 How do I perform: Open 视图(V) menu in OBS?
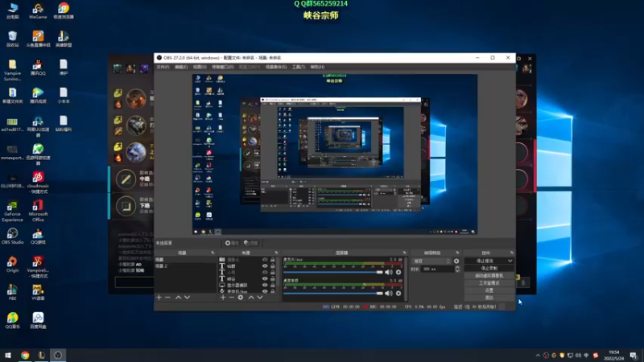(x=199, y=67)
